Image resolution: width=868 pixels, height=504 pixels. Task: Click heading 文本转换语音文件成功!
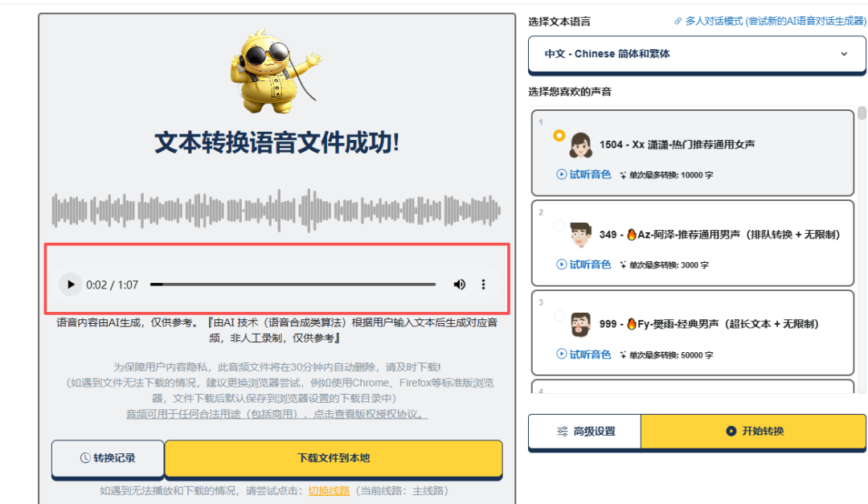(x=276, y=143)
